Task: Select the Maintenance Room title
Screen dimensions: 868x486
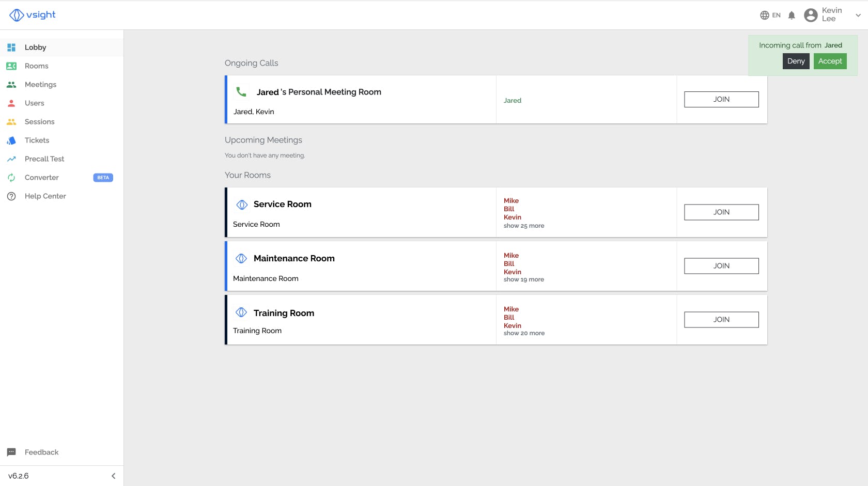Action: [294, 258]
